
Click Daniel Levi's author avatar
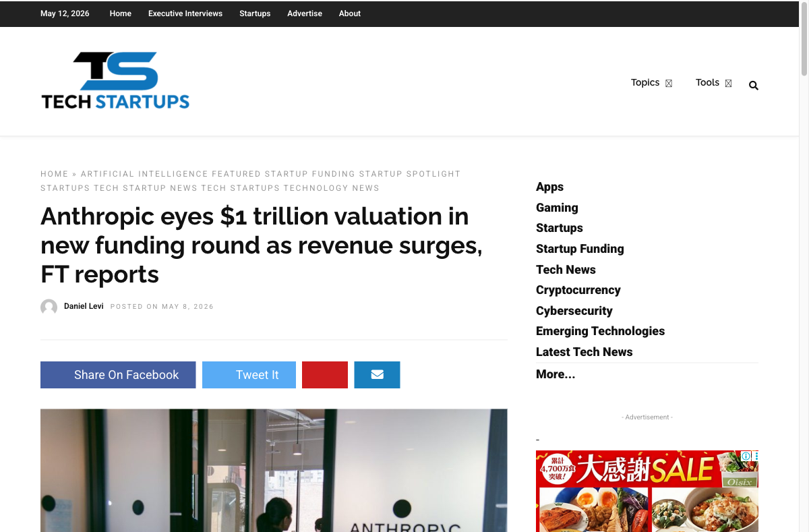tap(49, 307)
